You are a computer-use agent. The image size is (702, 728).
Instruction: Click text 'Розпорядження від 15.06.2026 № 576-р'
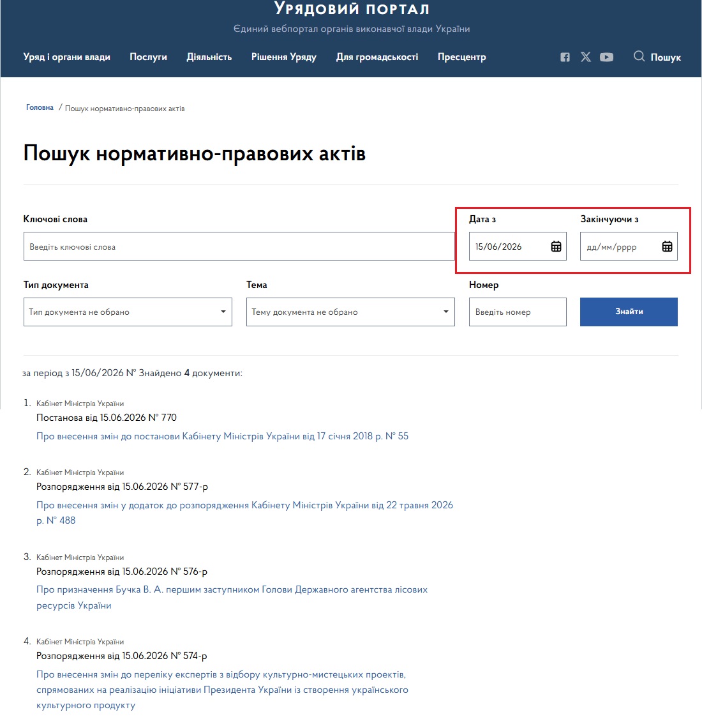121,572
